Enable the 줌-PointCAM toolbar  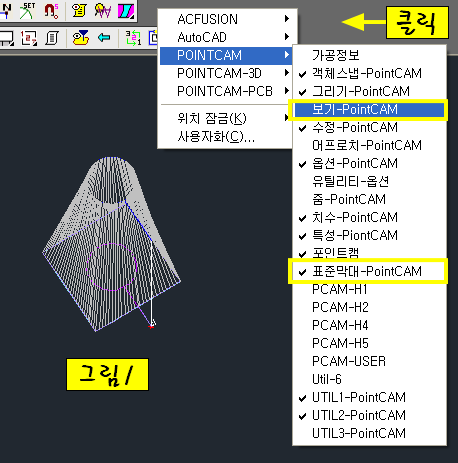(369, 199)
